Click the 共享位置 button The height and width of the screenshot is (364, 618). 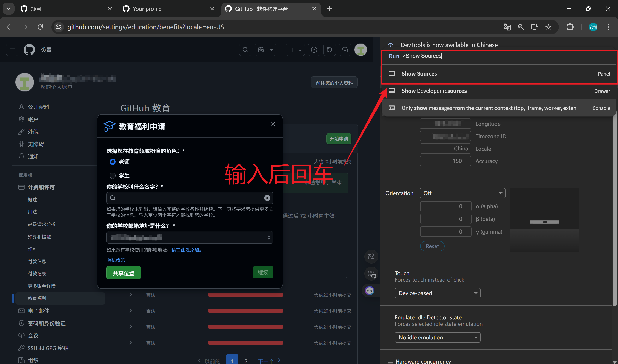[124, 273]
